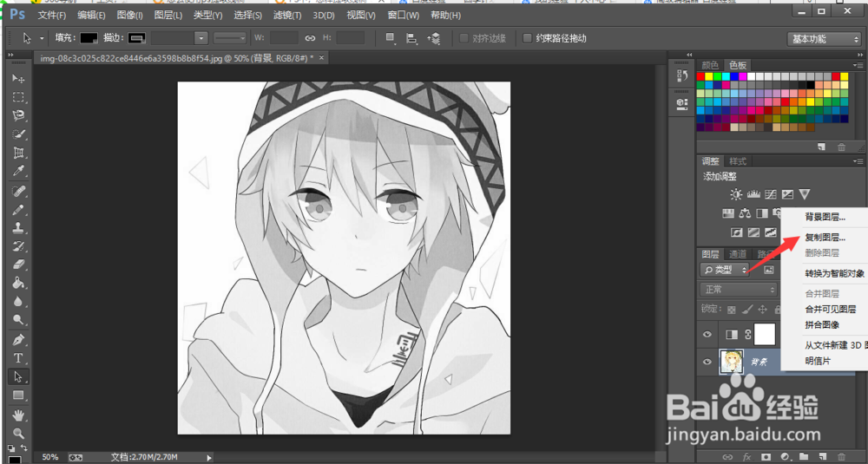This screenshot has width=868, height=464.
Task: Click the stroke color swatch
Action: pos(136,38)
